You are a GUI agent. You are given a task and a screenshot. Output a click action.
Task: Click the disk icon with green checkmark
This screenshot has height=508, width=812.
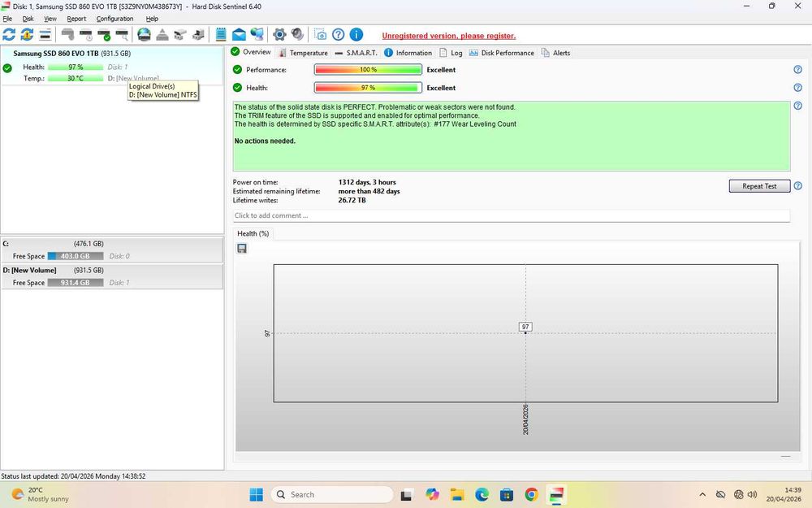click(104, 35)
